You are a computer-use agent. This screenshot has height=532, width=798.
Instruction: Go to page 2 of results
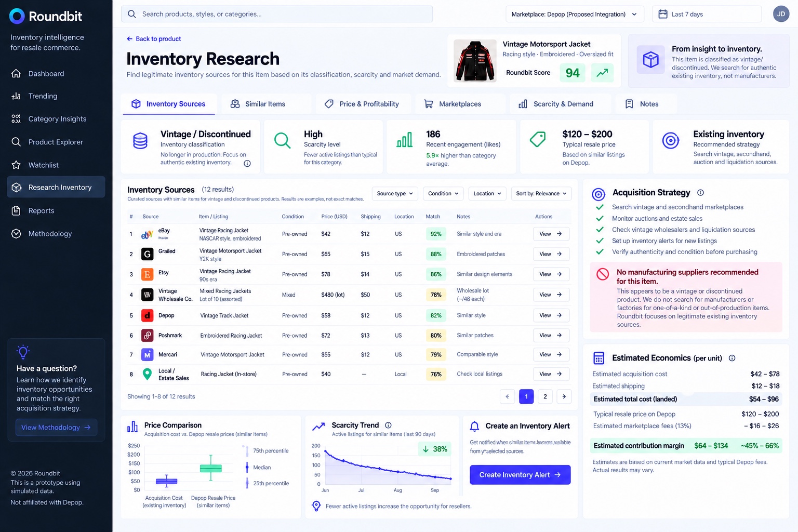pos(545,396)
